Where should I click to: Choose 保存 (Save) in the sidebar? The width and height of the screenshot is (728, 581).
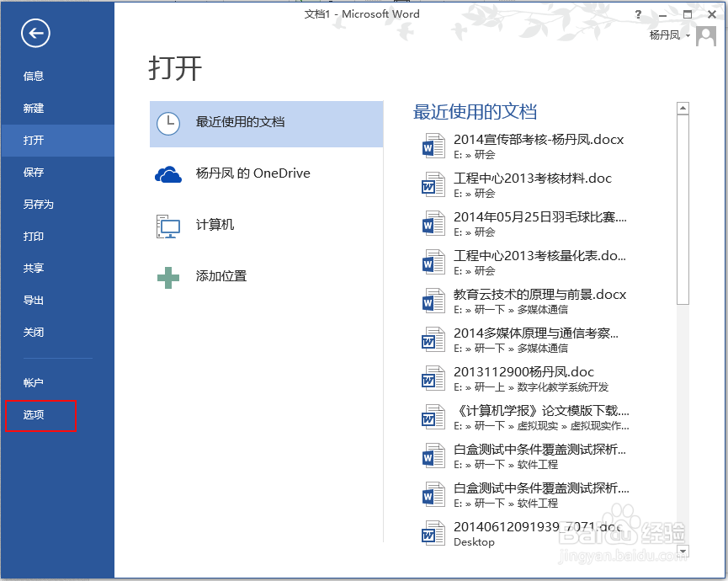(57, 173)
